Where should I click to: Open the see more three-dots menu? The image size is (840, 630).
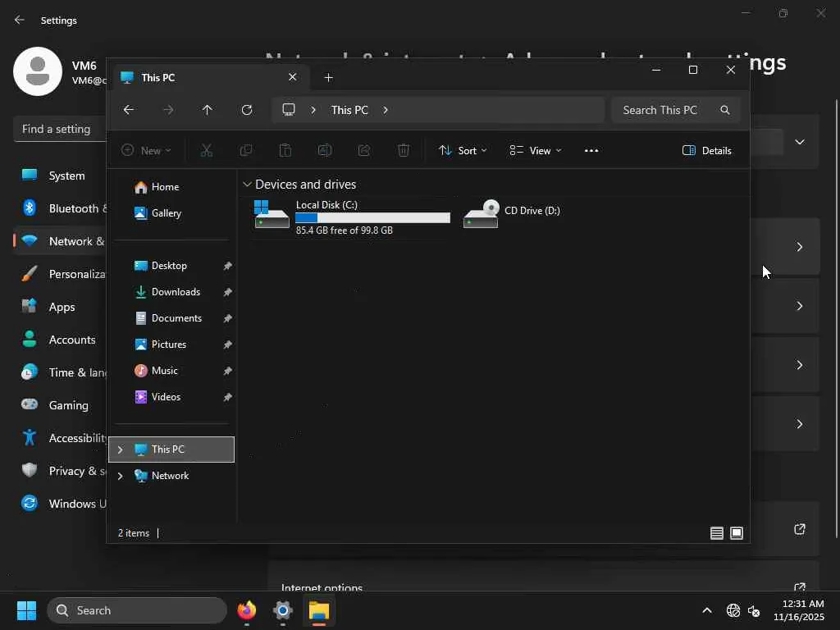click(591, 151)
